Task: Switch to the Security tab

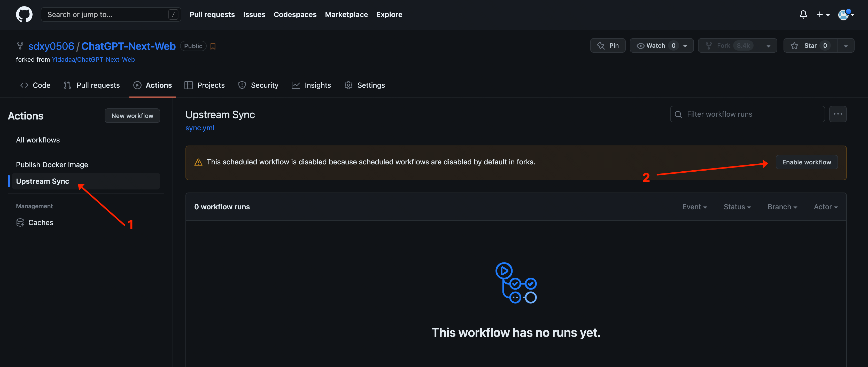Action: point(258,85)
